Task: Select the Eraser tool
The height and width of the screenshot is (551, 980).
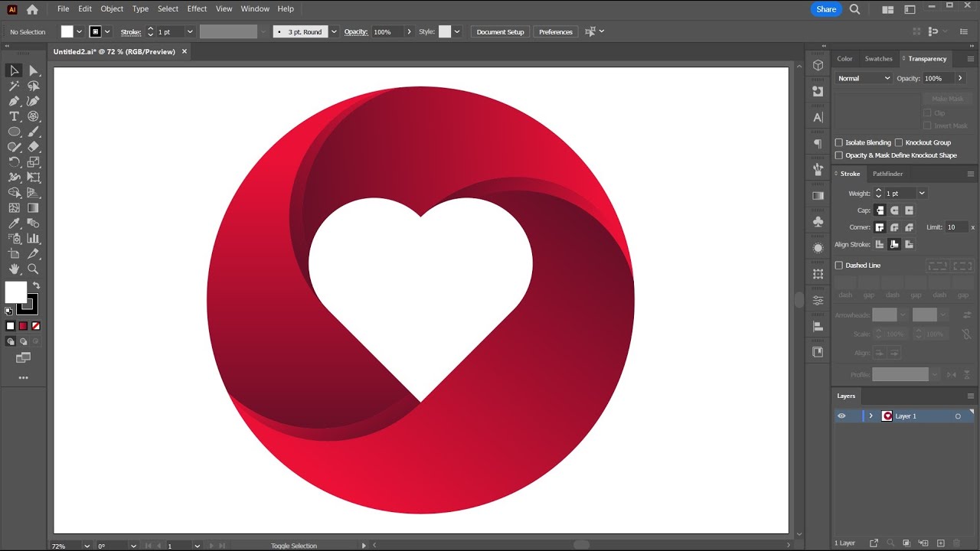Action: click(34, 147)
